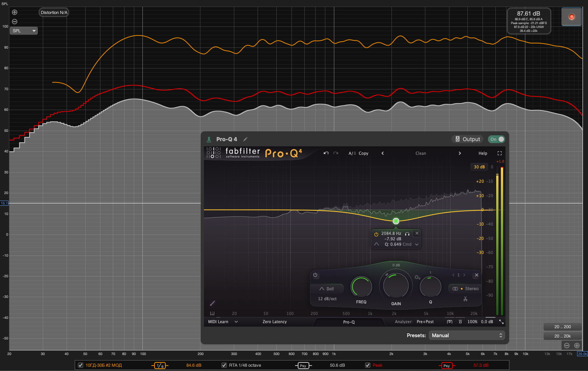Set range with 20 .. 20k button
Screen dimensions: 588x371
point(563,336)
